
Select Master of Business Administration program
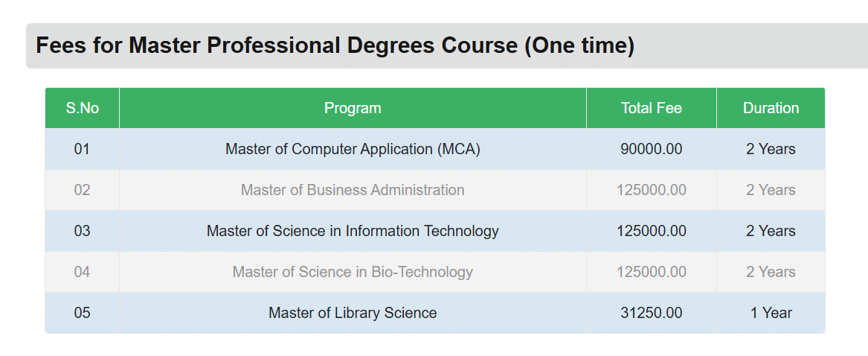[x=353, y=190]
